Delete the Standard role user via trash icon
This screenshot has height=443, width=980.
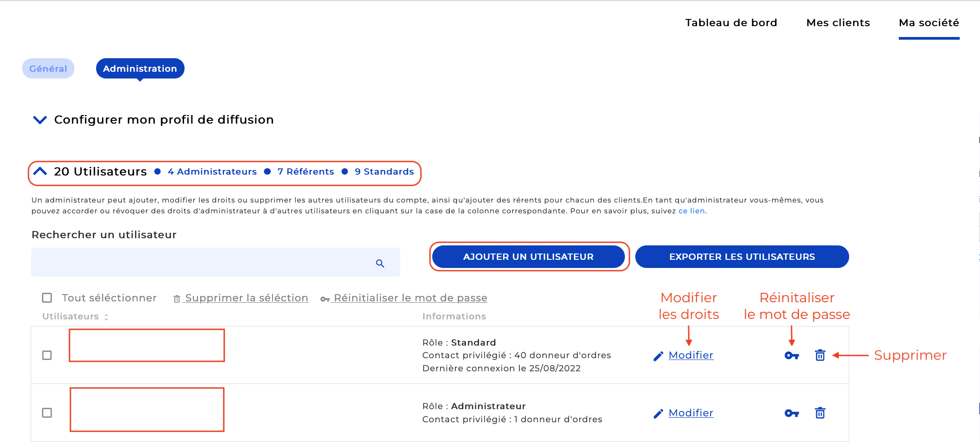(x=820, y=355)
